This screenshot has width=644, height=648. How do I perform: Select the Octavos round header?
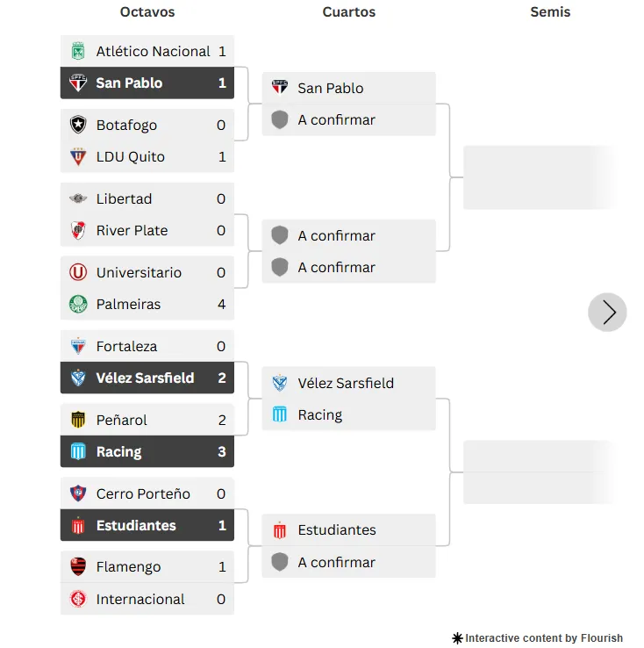147,12
